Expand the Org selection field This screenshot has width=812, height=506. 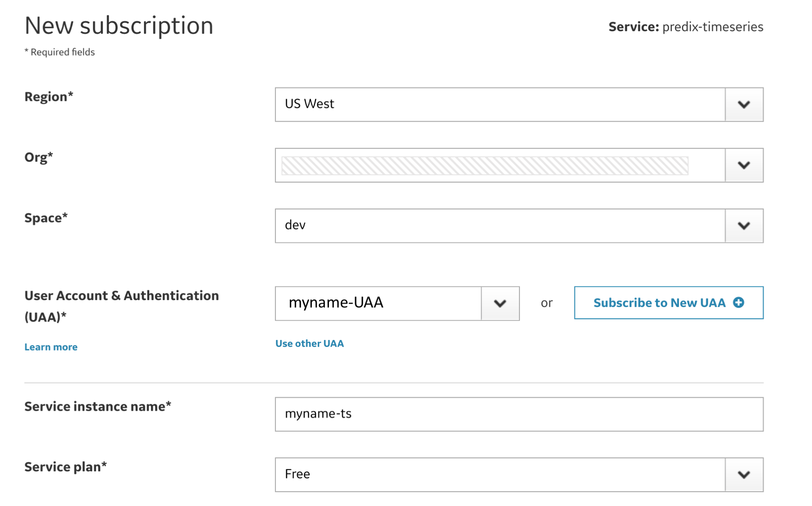[500, 165]
